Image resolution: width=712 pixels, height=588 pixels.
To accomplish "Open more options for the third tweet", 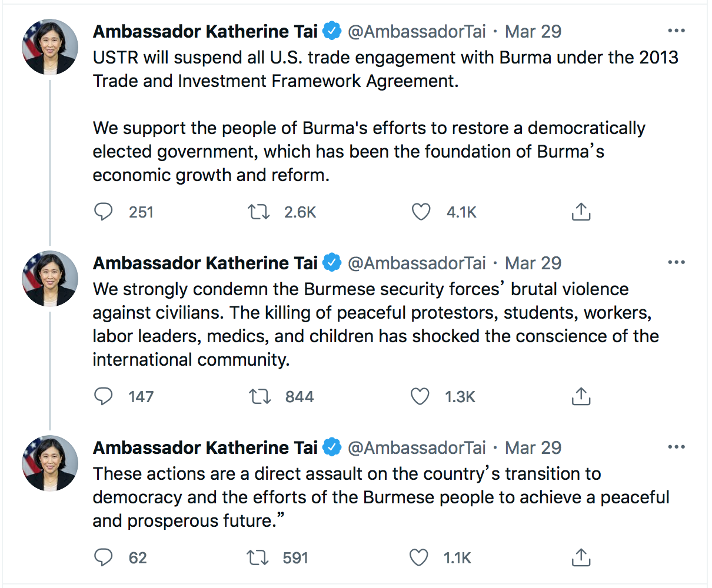I will (677, 447).
